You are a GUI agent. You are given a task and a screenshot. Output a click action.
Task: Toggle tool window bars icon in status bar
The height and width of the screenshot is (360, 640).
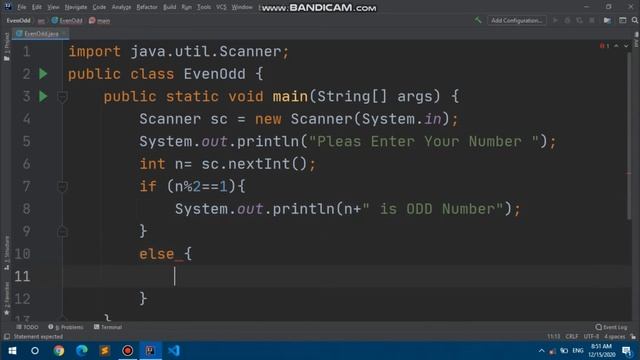[x=7, y=337]
